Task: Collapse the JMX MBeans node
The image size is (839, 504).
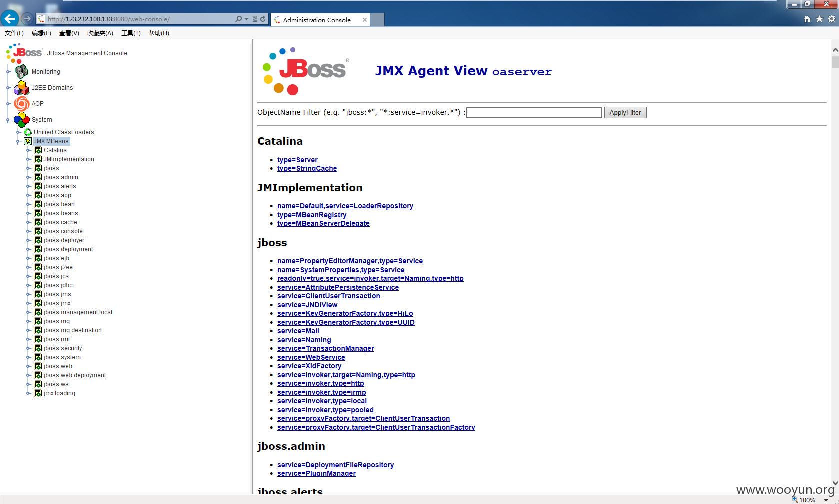Action: pos(18,141)
